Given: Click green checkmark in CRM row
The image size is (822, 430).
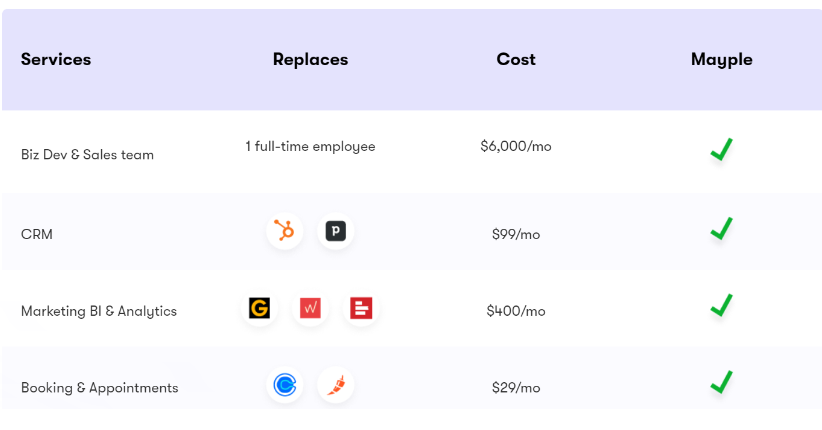Looking at the screenshot, I should [721, 229].
